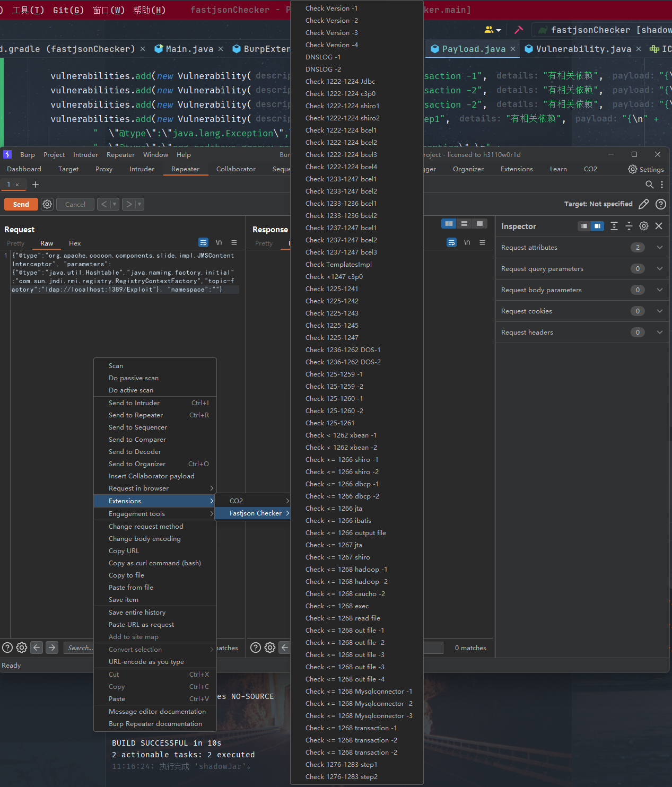Toggle Response non-printable characters \n button
The width and height of the screenshot is (672, 787).
click(x=467, y=242)
